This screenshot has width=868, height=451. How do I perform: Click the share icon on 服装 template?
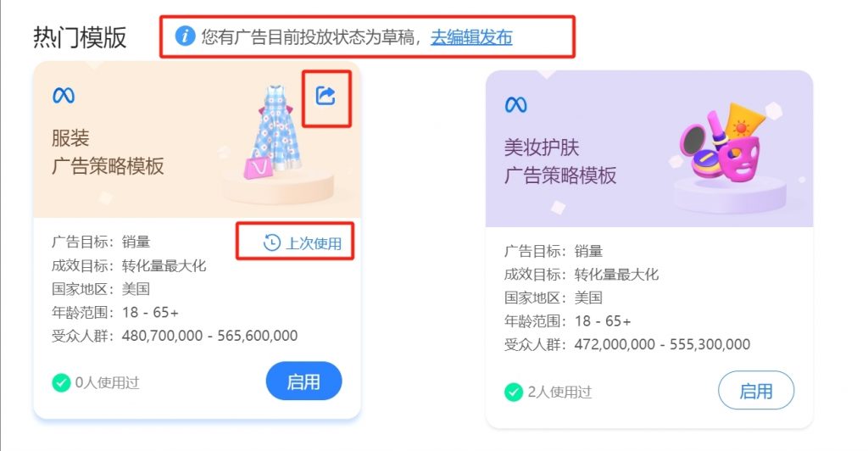[x=325, y=96]
